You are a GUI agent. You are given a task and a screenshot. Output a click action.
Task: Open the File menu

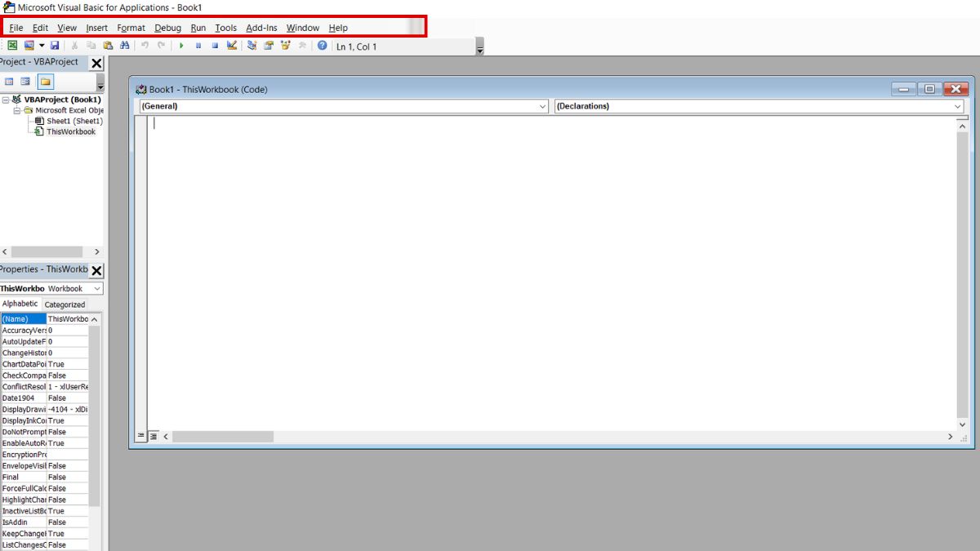pyautogui.click(x=16, y=28)
